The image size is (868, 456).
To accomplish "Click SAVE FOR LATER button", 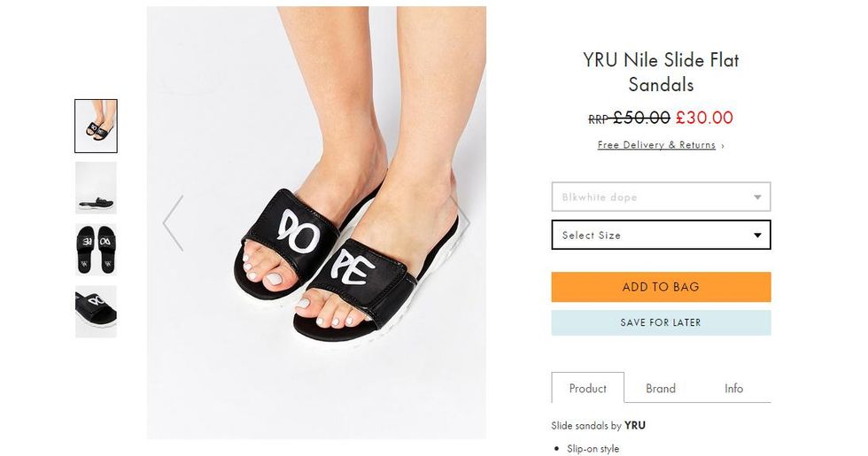I will click(661, 322).
